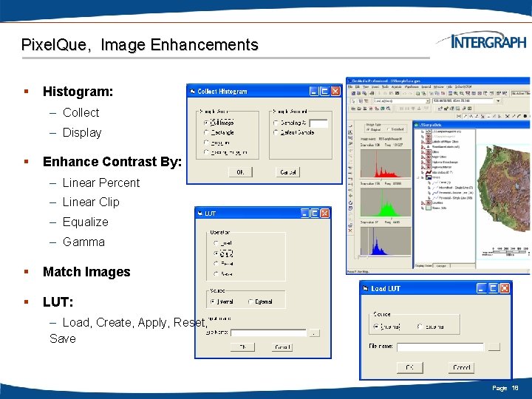The width and height of the screenshot is (532, 399).
Task: Click the Sampling % value field
Action: (318, 123)
